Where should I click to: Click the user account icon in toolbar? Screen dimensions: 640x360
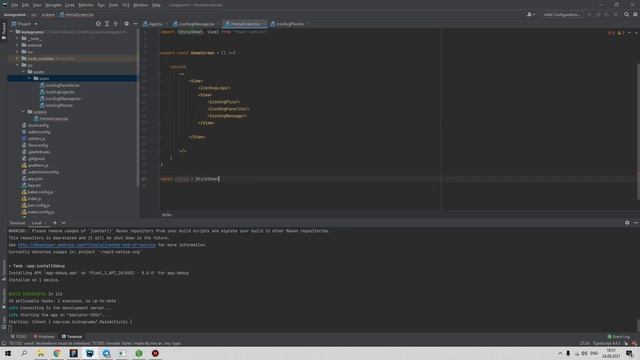(531, 15)
